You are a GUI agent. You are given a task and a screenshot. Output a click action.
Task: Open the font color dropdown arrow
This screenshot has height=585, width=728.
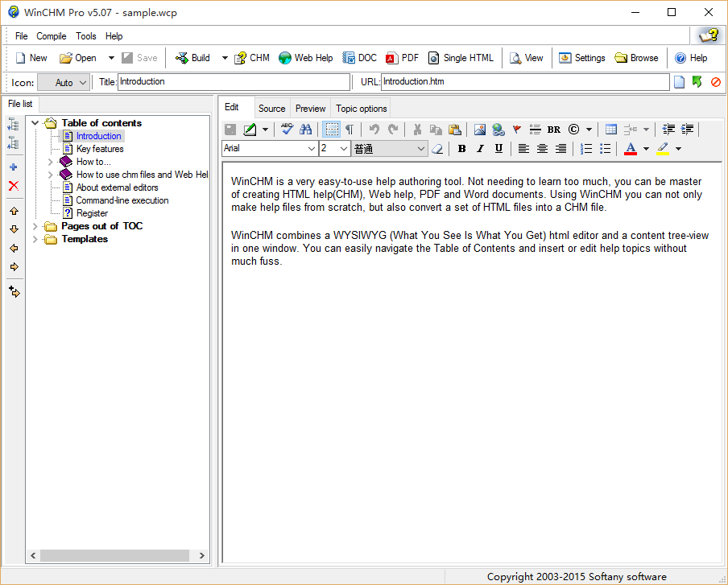(x=646, y=148)
